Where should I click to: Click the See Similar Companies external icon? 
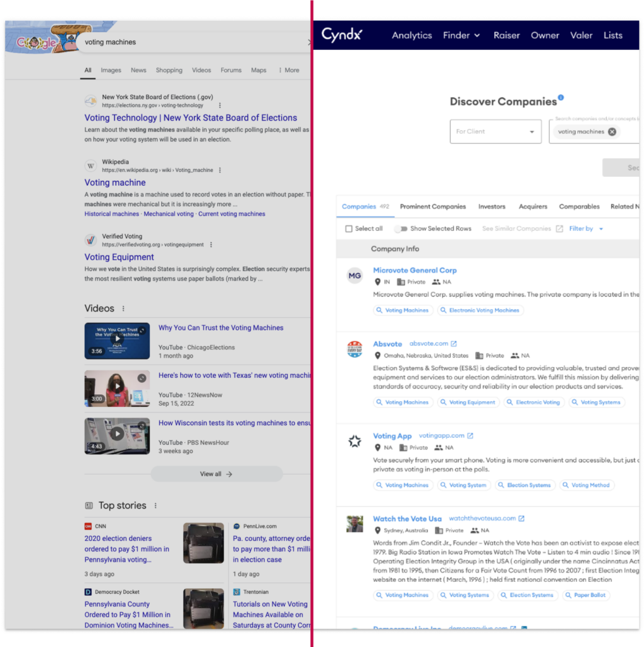559,229
